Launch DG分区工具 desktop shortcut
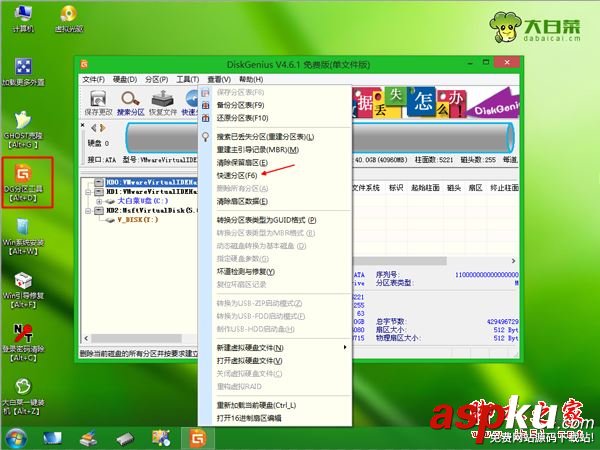Viewport: 600px width, 450px height. pyautogui.click(x=23, y=182)
